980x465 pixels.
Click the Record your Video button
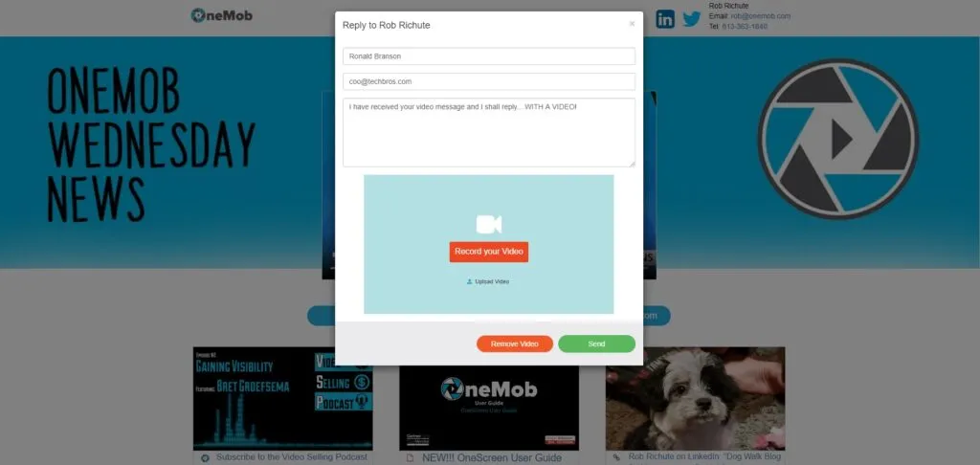489,252
